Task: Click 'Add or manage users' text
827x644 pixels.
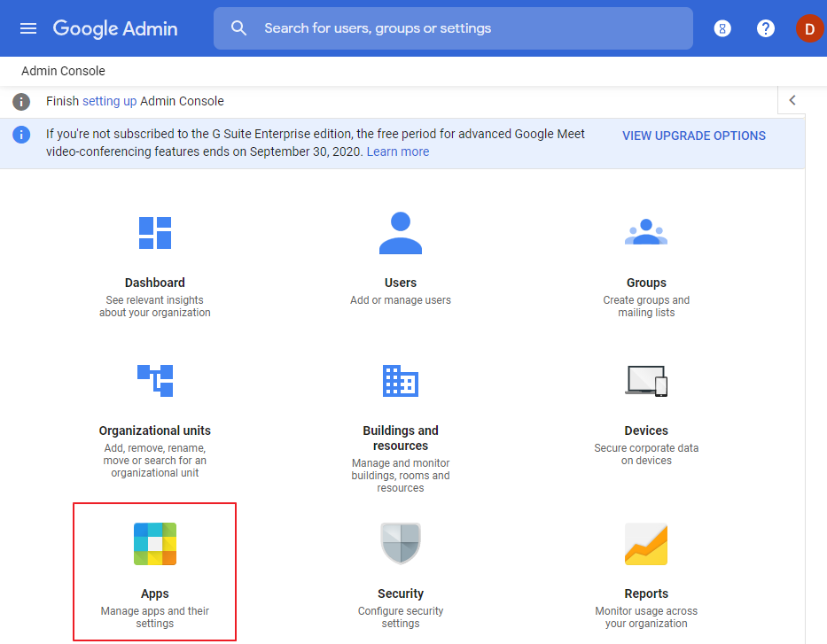Action: [x=401, y=300]
